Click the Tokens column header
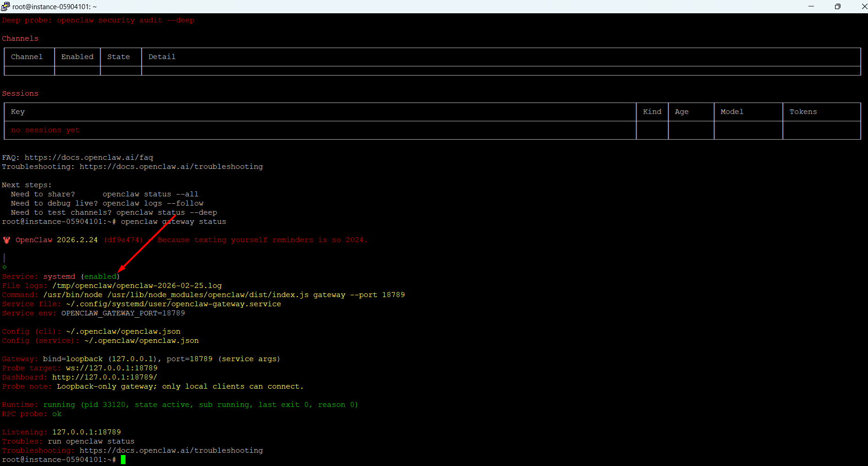The width and height of the screenshot is (868, 466). (x=802, y=112)
